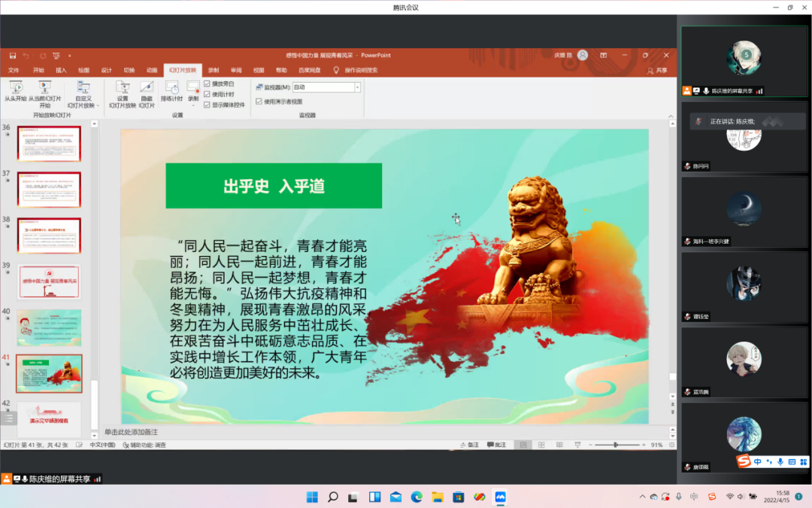Viewport: 812px width, 508px height.
Task: Toggle the 使用计时 checkbox
Action: click(207, 94)
